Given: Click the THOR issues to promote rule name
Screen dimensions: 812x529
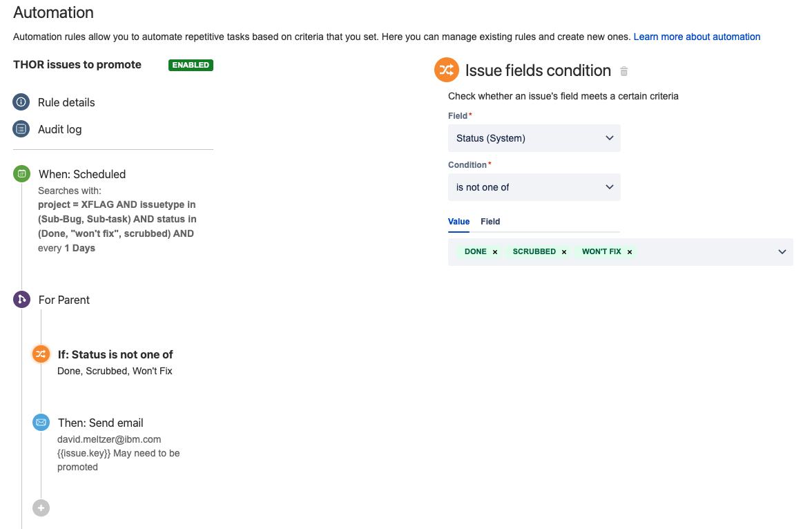Looking at the screenshot, I should pyautogui.click(x=77, y=65).
